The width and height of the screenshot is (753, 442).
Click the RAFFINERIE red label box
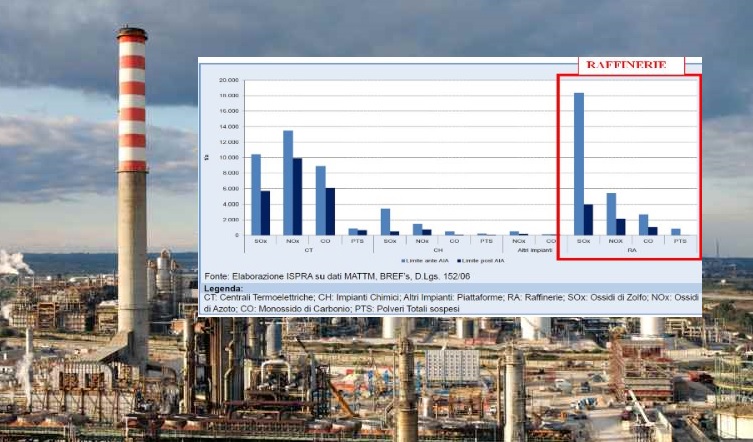pos(630,65)
